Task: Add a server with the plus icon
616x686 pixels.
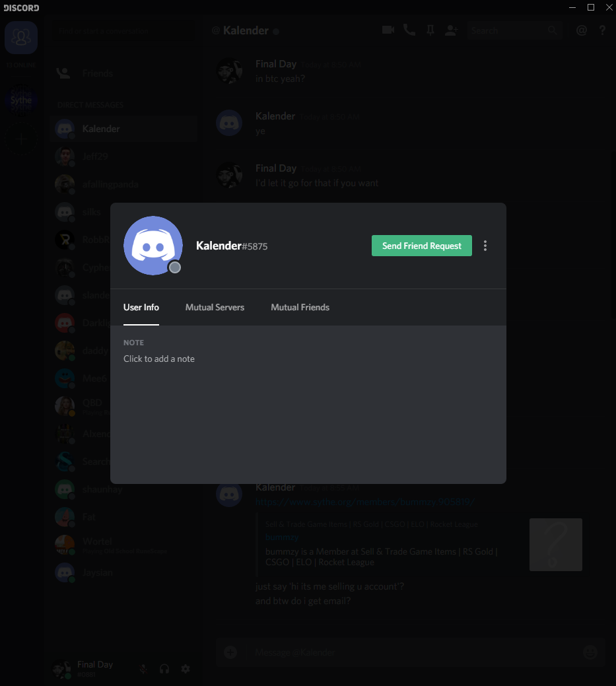Action: 21,139
